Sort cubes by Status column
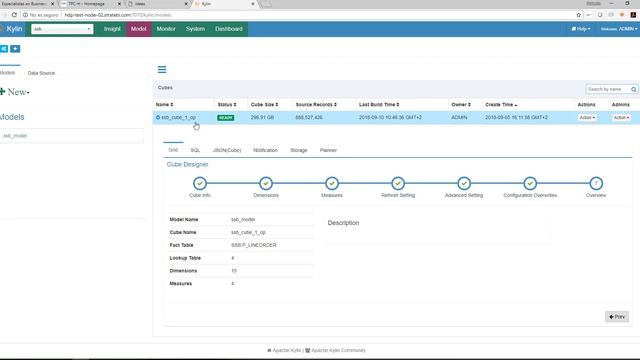Screen dimensions: 640x360 [x=227, y=104]
